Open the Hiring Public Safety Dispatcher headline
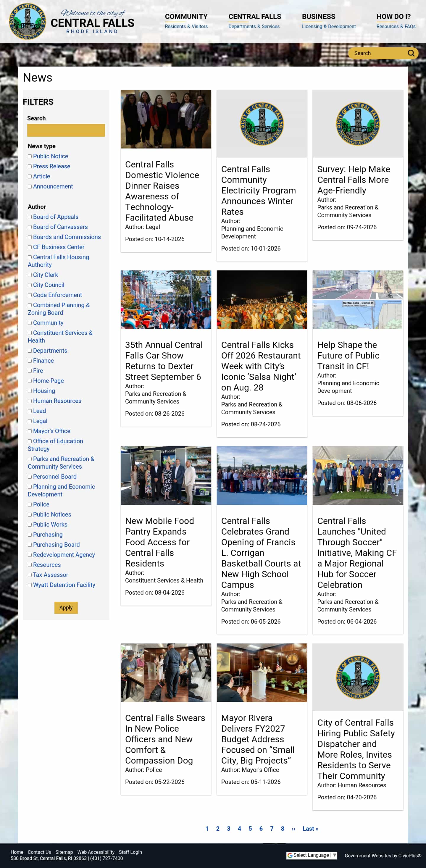 [x=356, y=749]
